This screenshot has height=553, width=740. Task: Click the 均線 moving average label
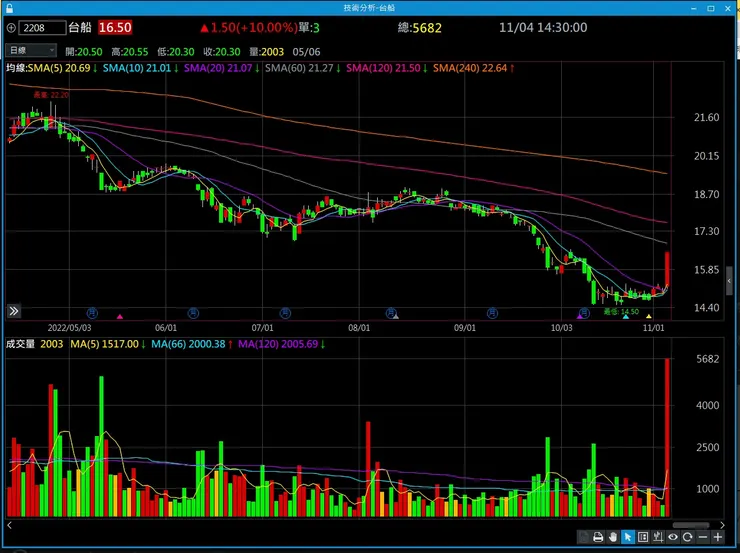coord(17,68)
